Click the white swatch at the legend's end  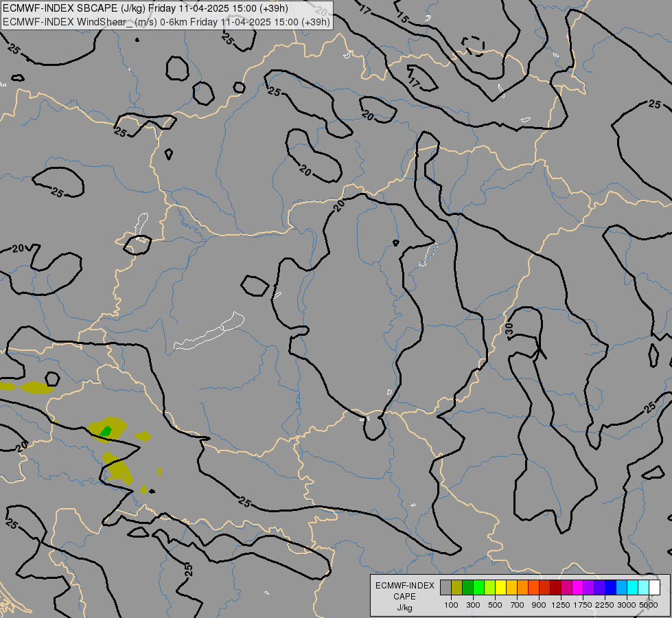(654, 588)
